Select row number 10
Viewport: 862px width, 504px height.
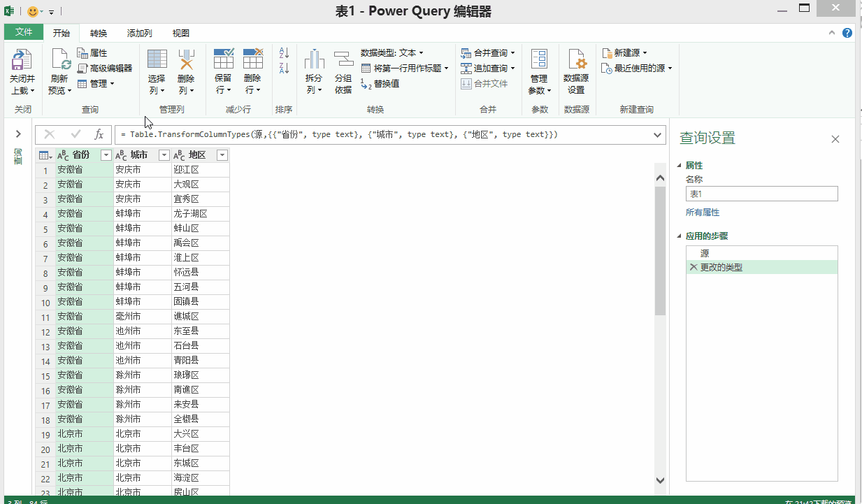tap(45, 303)
